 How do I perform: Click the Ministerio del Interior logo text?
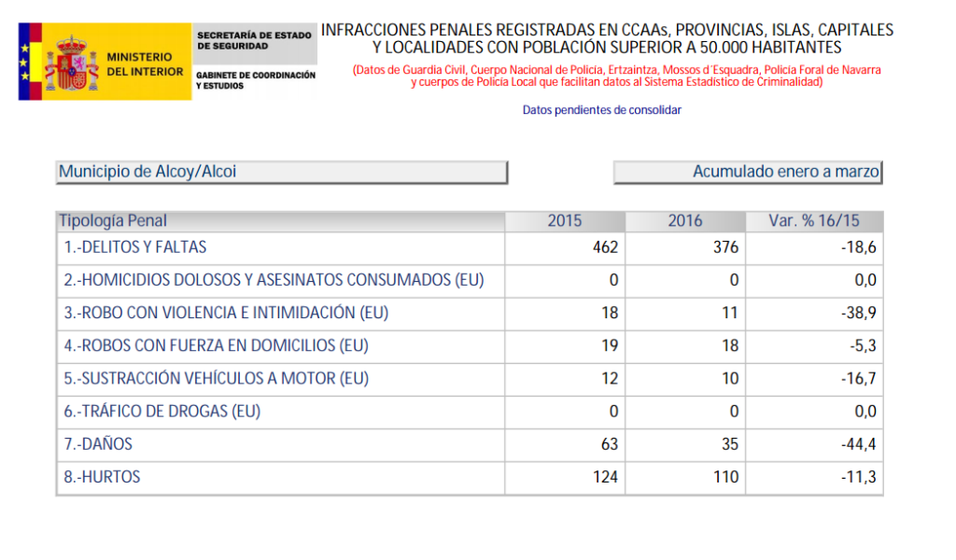click(x=145, y=64)
